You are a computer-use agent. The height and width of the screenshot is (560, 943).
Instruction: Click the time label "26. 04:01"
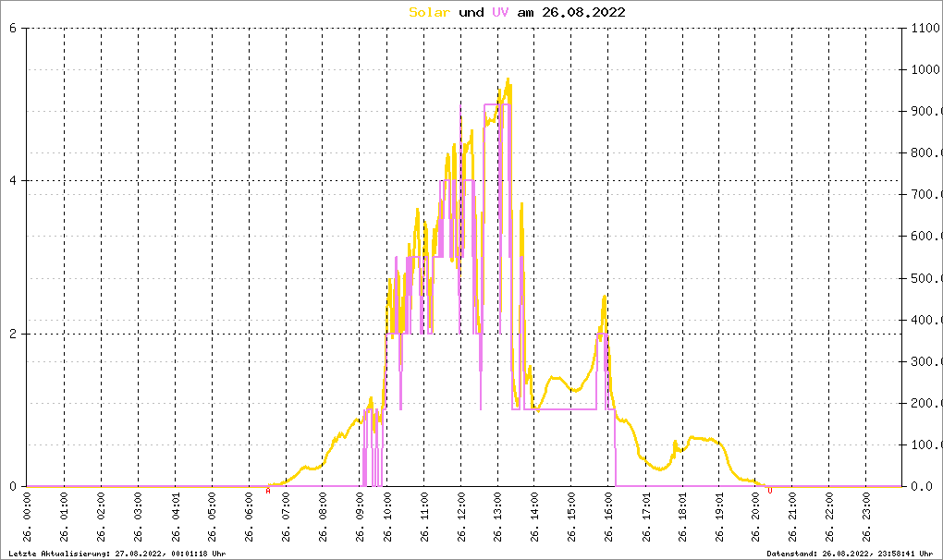[176, 517]
